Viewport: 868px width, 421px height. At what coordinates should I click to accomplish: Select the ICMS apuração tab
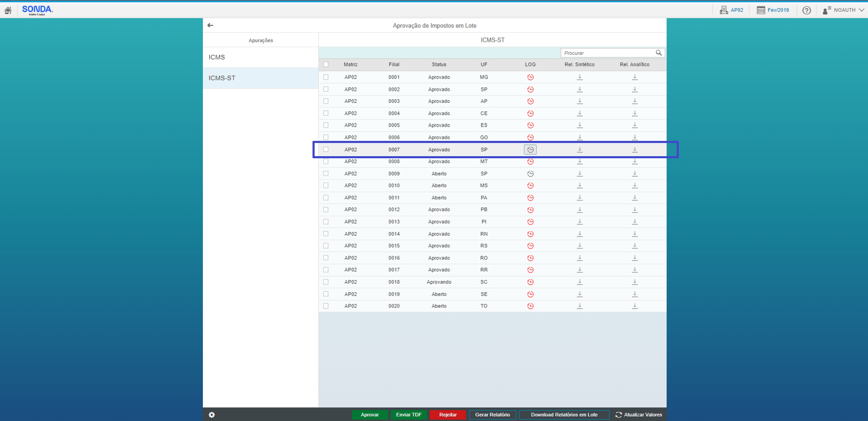click(260, 57)
